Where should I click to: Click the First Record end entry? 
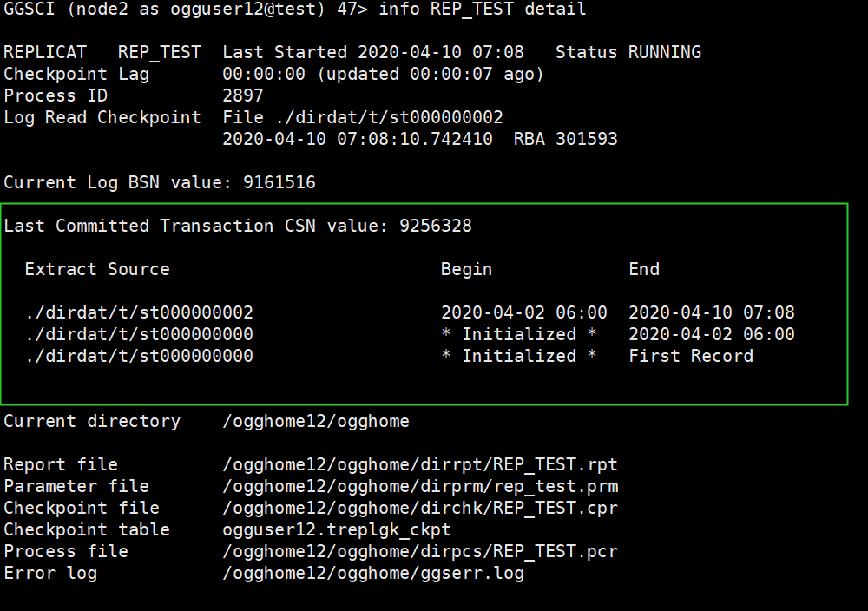691,356
